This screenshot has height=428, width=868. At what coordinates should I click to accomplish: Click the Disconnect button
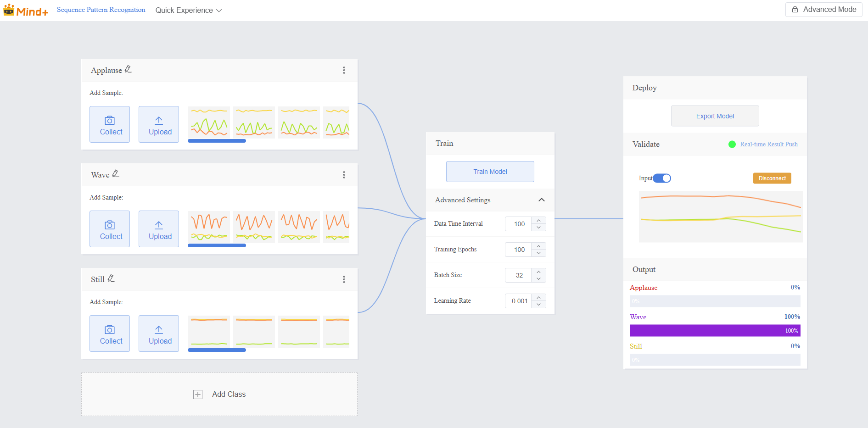[x=772, y=178]
